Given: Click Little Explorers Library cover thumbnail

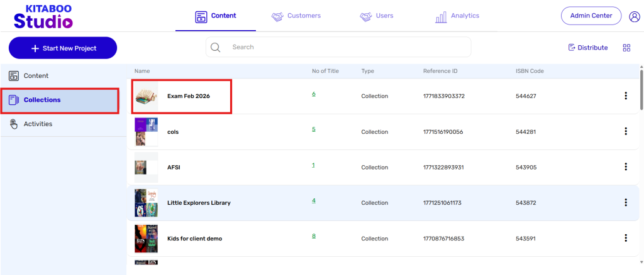Looking at the screenshot, I should [x=146, y=203].
